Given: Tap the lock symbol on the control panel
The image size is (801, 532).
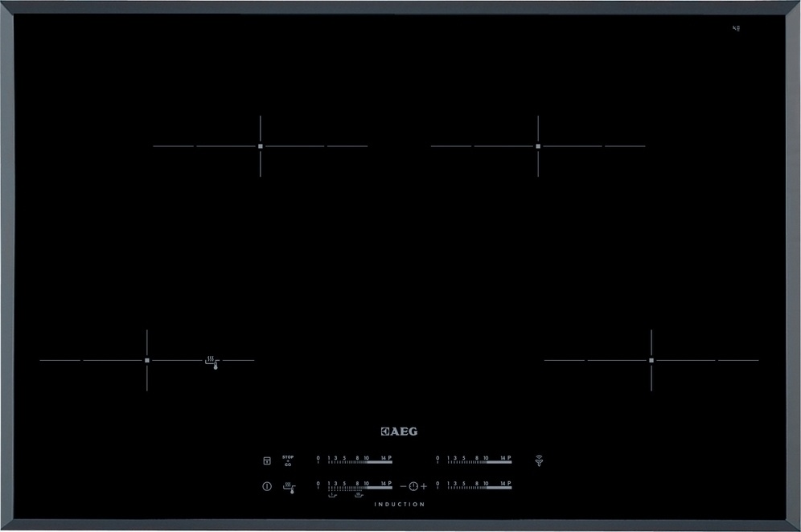Looking at the screenshot, I should (x=267, y=460).
